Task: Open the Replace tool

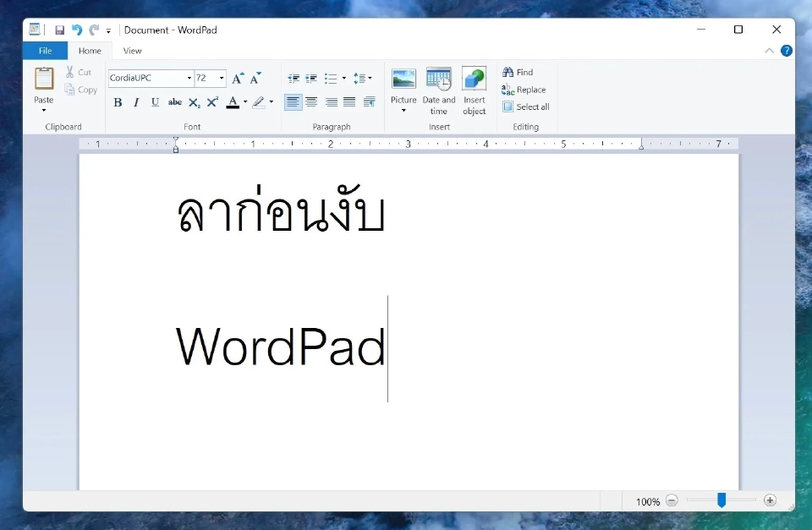Action: click(x=524, y=89)
